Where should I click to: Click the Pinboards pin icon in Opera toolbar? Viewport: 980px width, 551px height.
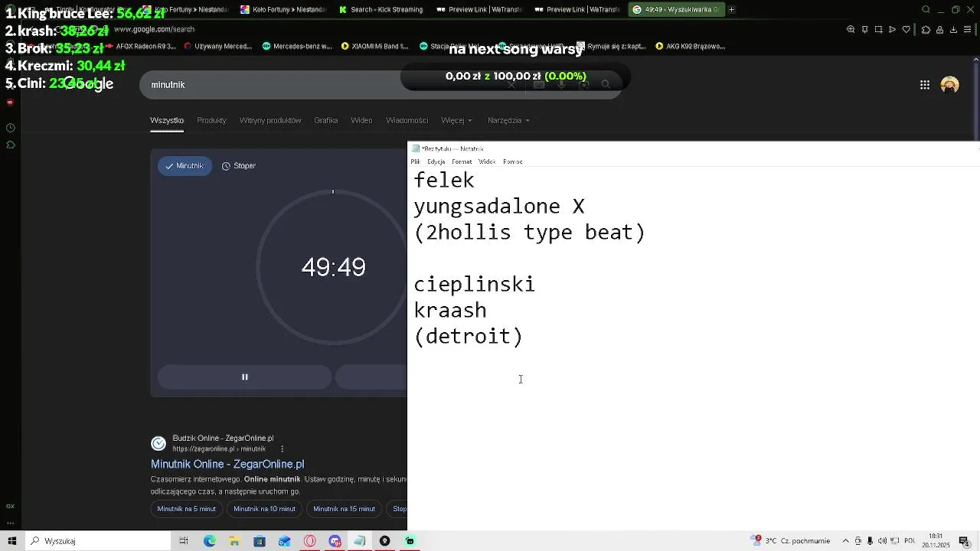[864, 29]
